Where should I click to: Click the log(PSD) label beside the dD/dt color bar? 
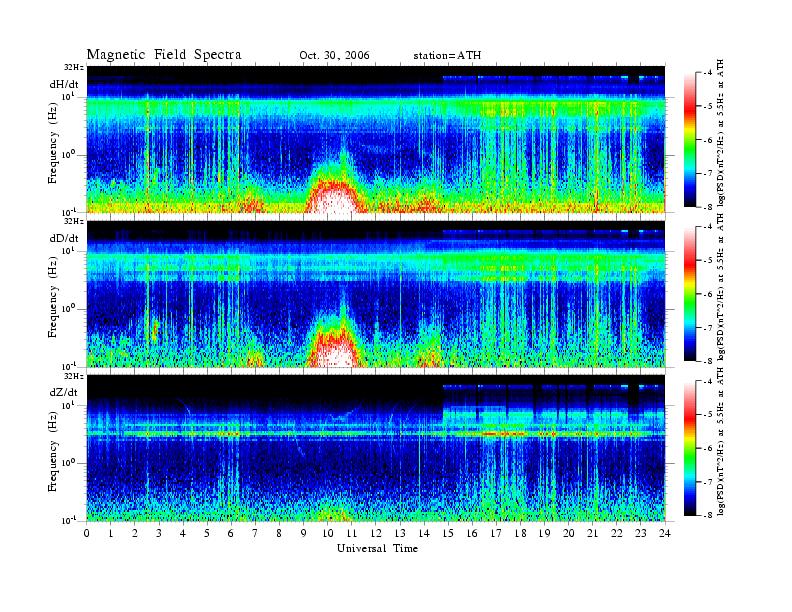coord(720,287)
